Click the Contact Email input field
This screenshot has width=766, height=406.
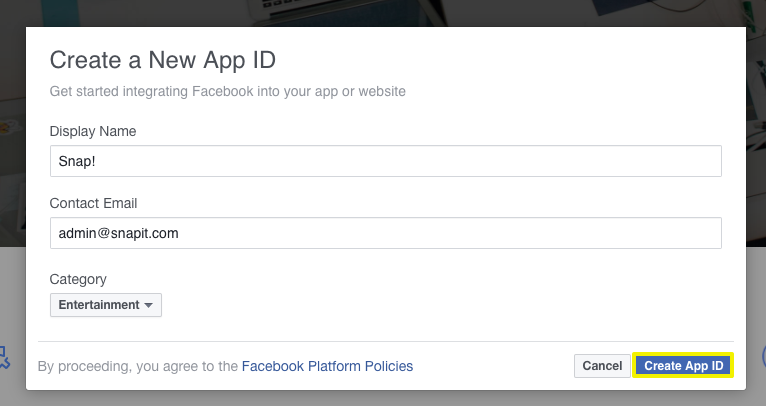pos(385,233)
